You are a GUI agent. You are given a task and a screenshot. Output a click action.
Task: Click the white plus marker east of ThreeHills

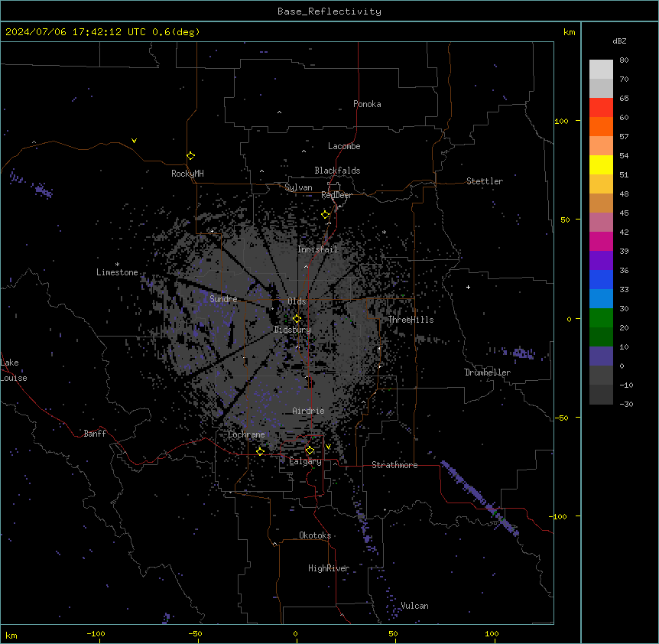pos(468,287)
